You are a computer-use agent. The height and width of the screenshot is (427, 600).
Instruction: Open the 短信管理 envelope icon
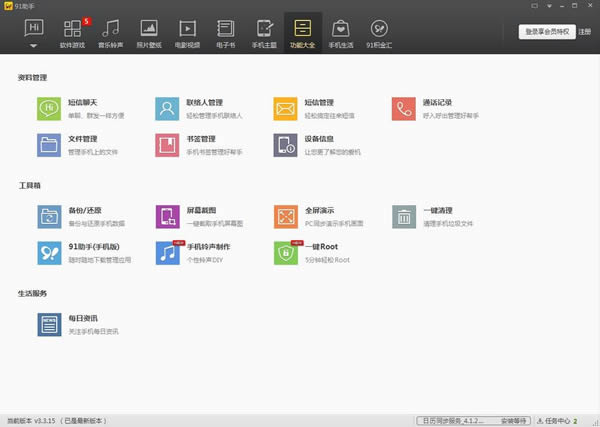[285, 109]
